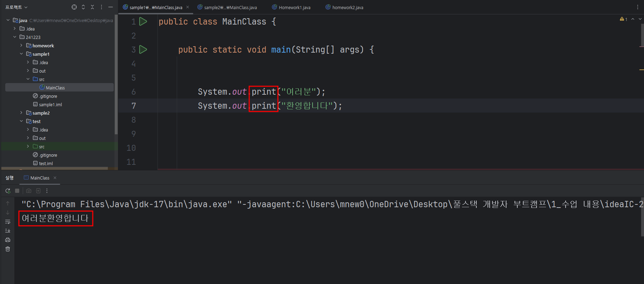The image size is (644, 284).
Task: Print console output icon
Action: 8,240
